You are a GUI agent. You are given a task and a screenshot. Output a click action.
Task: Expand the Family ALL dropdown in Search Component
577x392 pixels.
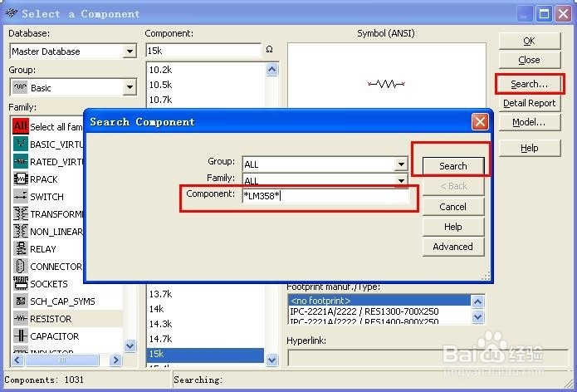401,180
